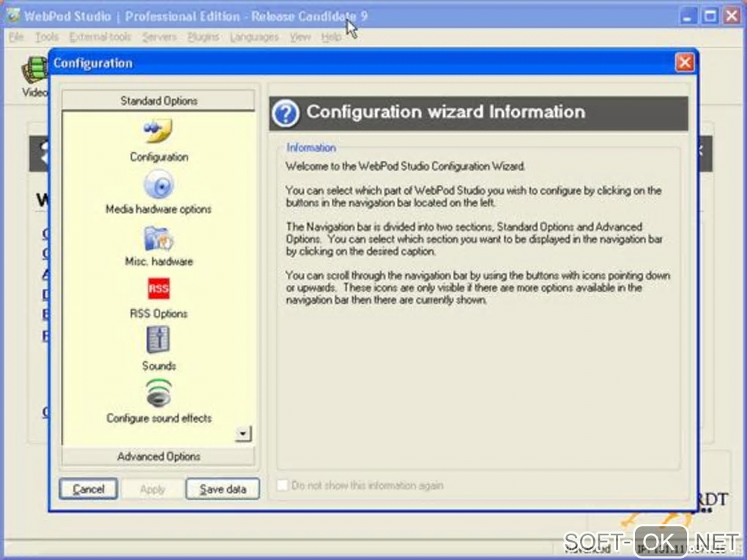Click the Cancel button
Screen dimensions: 747x560
click(88, 489)
